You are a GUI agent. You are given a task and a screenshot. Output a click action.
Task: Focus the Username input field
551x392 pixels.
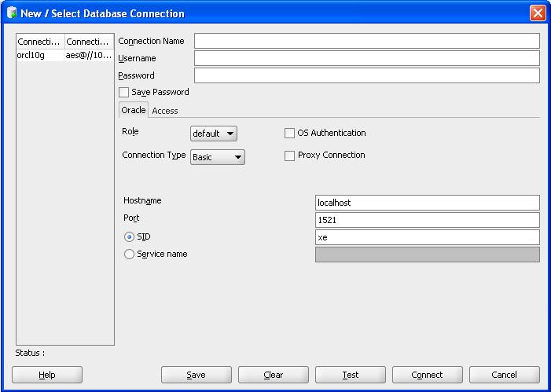(x=367, y=58)
